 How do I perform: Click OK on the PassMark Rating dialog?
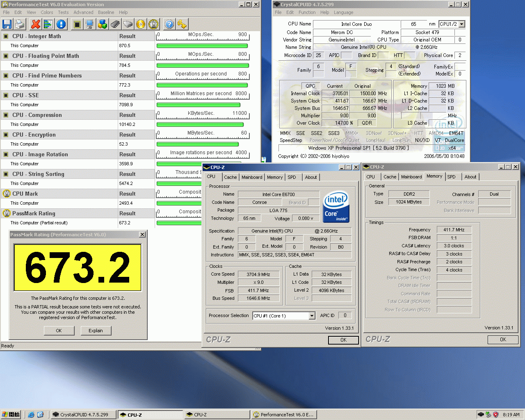tap(59, 331)
